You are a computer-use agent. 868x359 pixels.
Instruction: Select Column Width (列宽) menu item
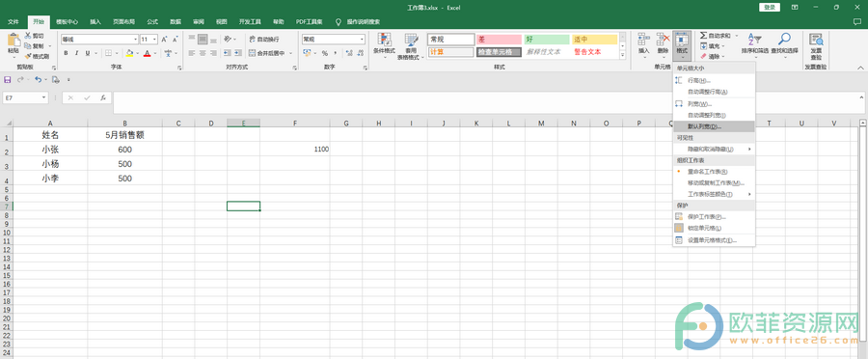(714, 103)
